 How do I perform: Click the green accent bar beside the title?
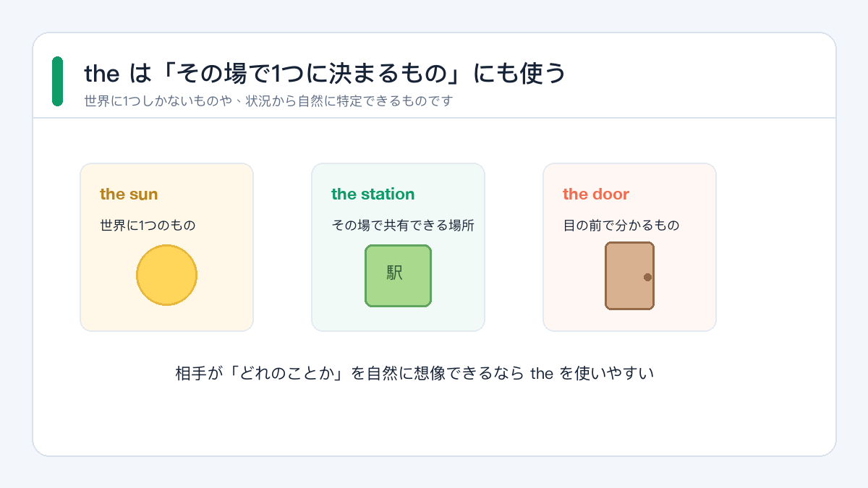(x=57, y=81)
